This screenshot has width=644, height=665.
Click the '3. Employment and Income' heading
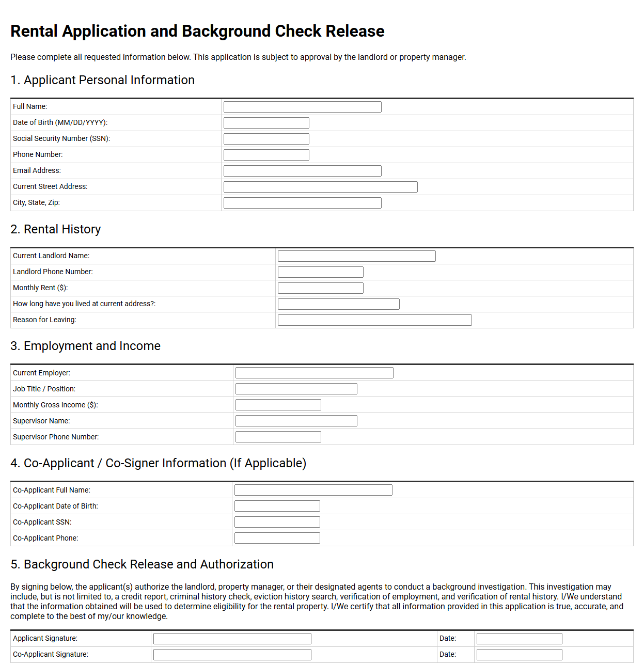pos(85,346)
